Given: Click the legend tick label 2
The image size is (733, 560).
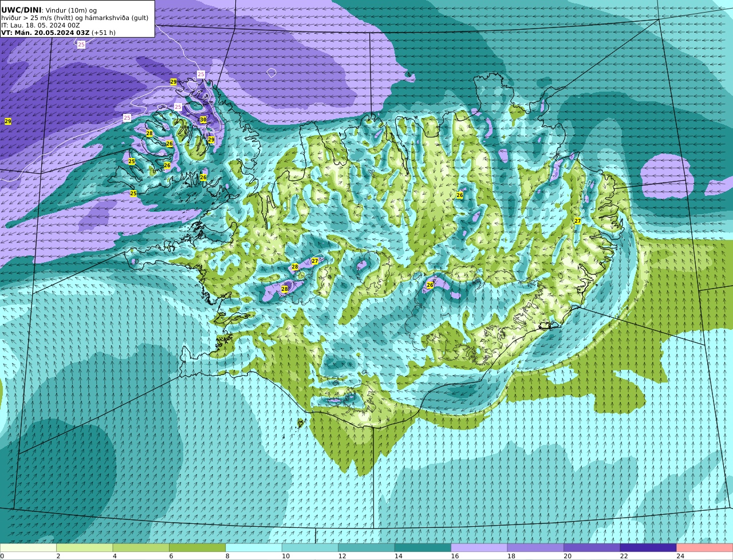Looking at the screenshot, I should pyautogui.click(x=58, y=556).
